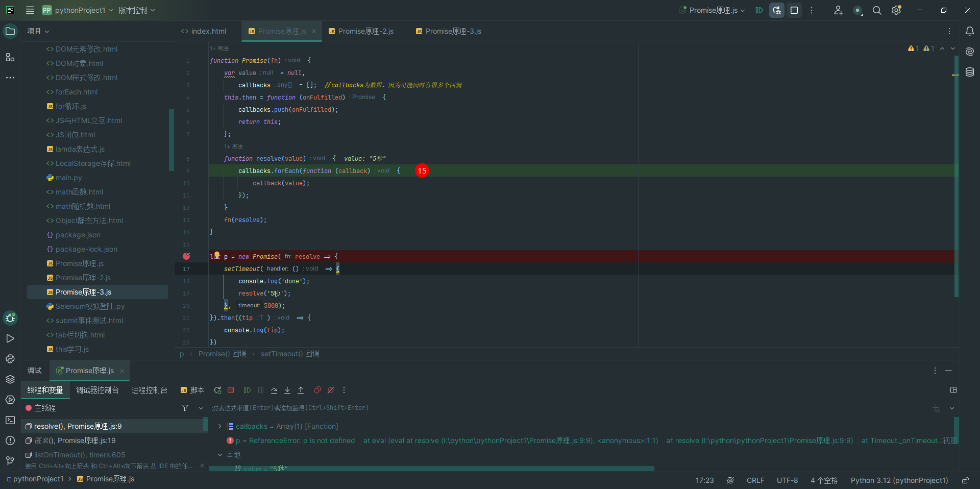Open thread frames dropdown arrow beside filter
Screen dimensions: 980x489
pyautogui.click(x=201, y=408)
